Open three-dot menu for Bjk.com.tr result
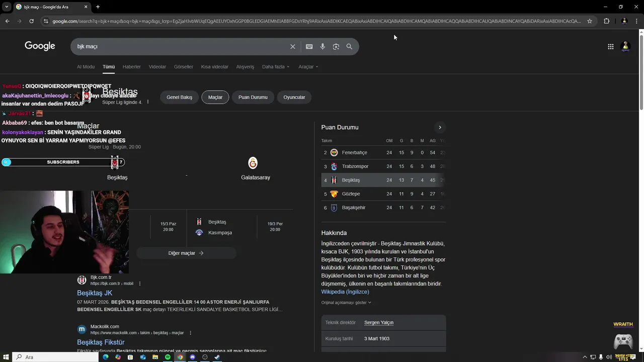644x362 pixels. tap(140, 284)
